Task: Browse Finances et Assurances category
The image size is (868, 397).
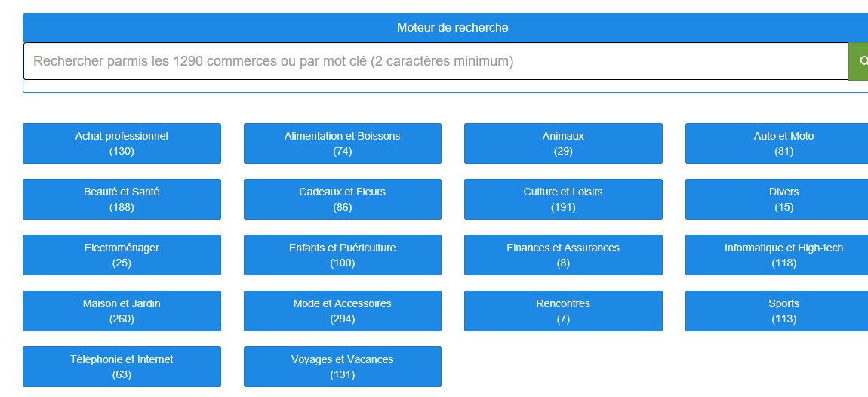Action: click(x=563, y=255)
